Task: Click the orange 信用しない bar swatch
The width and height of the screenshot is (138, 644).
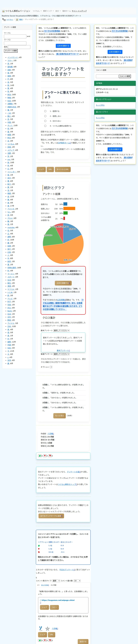Action: (x=69, y=209)
